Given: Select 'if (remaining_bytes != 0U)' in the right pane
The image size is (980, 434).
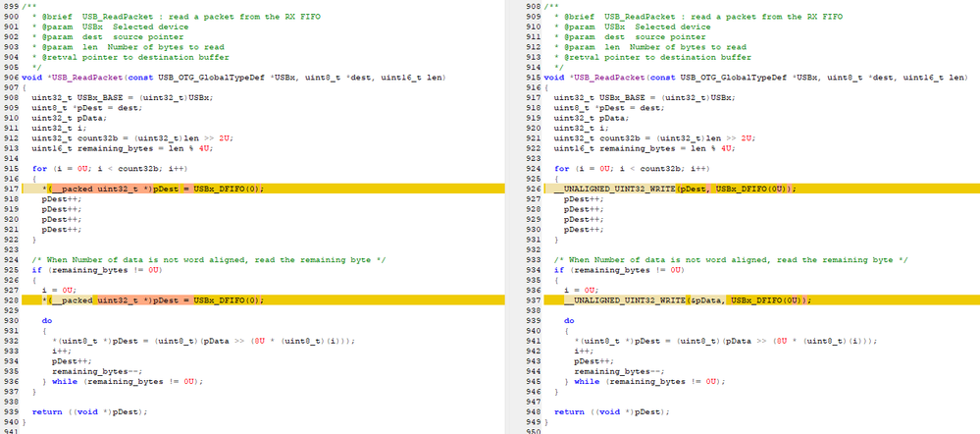Looking at the screenshot, I should 619,269.
